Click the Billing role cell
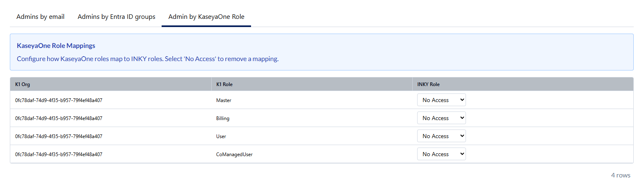 (x=223, y=118)
